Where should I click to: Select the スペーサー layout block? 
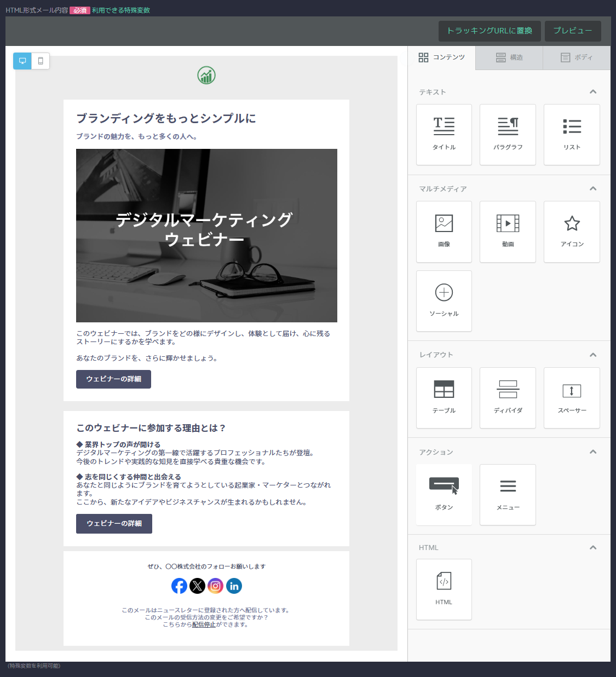(572, 398)
